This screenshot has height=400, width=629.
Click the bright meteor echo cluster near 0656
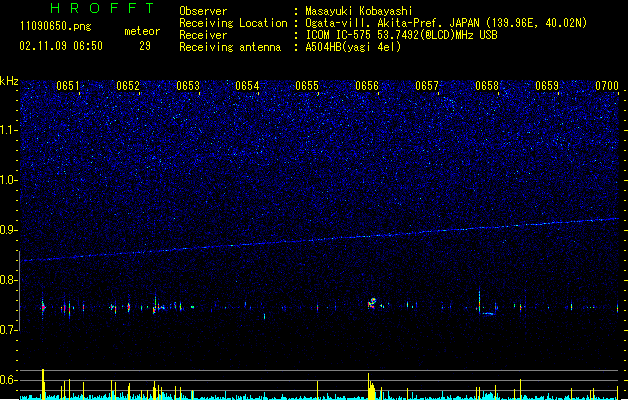372,303
